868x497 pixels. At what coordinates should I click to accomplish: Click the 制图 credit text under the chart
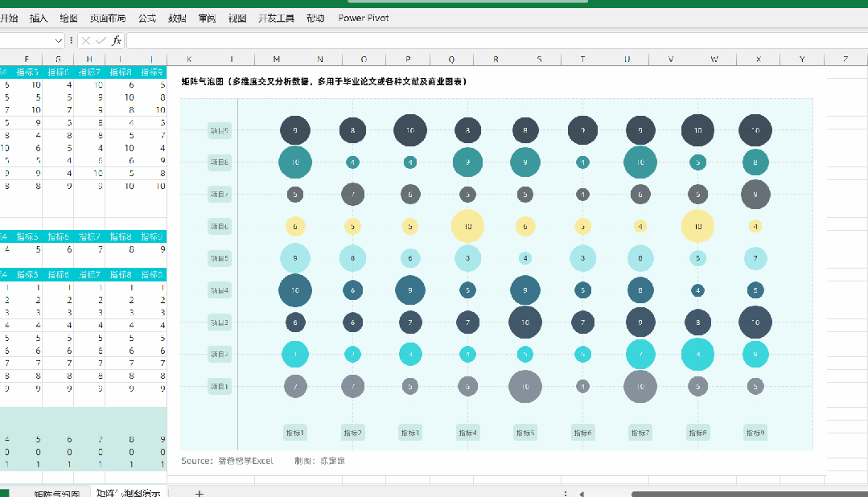319,461
